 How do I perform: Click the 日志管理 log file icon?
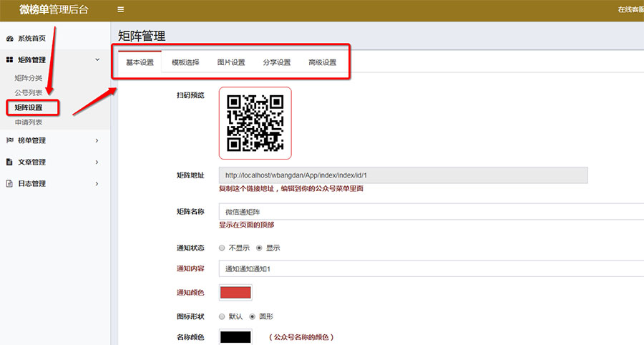[9, 183]
